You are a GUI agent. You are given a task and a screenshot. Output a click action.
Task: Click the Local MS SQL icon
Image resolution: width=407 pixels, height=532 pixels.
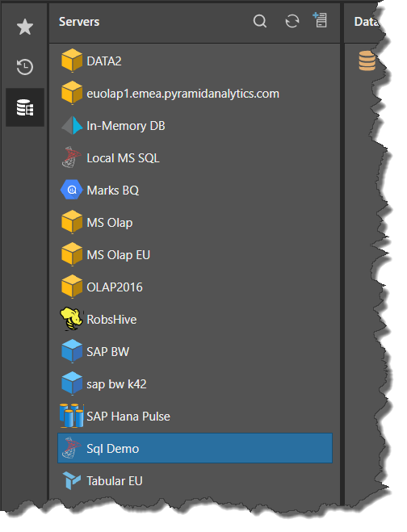pyautogui.click(x=71, y=157)
